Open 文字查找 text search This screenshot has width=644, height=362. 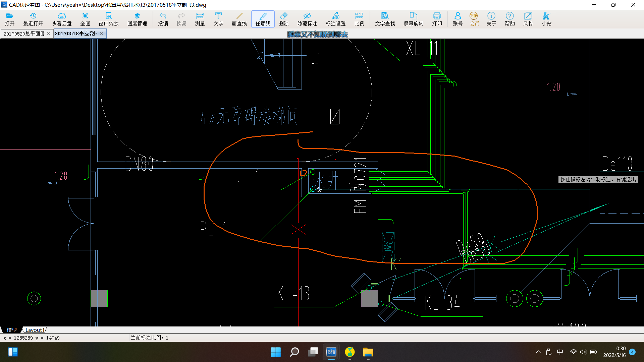pos(385,19)
